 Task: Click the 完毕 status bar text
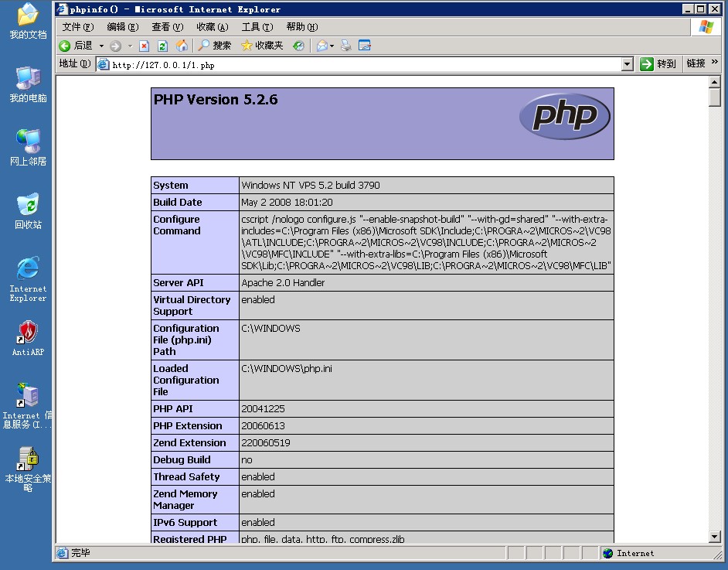pyautogui.click(x=80, y=553)
